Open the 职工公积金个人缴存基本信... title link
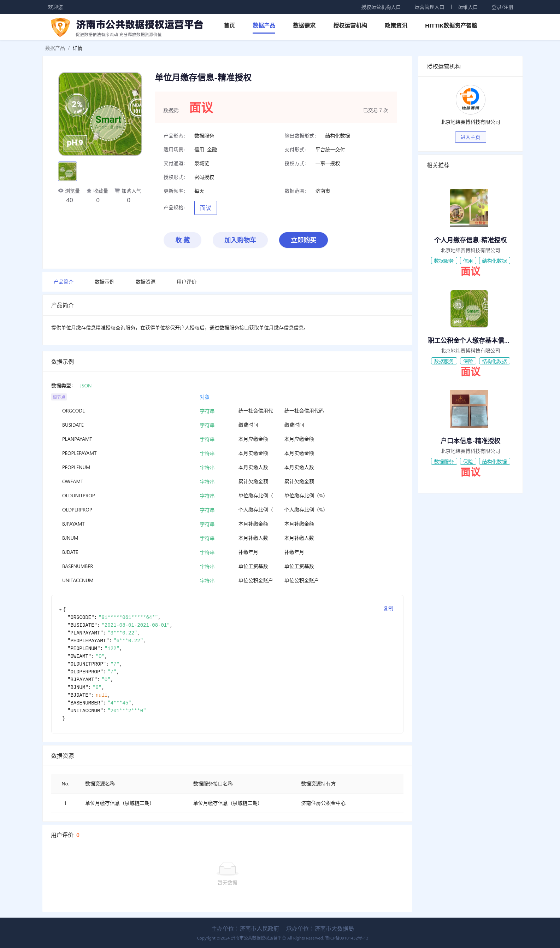This screenshot has width=560, height=948. (468, 340)
